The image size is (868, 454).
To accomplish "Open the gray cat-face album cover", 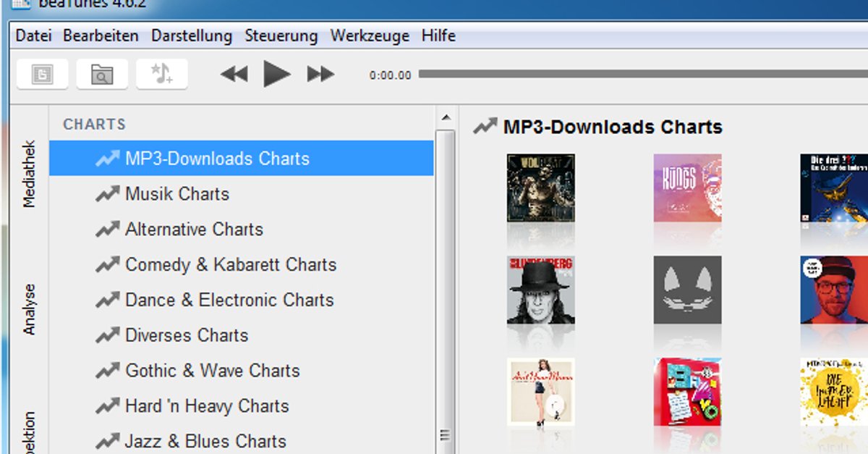I will [x=687, y=290].
